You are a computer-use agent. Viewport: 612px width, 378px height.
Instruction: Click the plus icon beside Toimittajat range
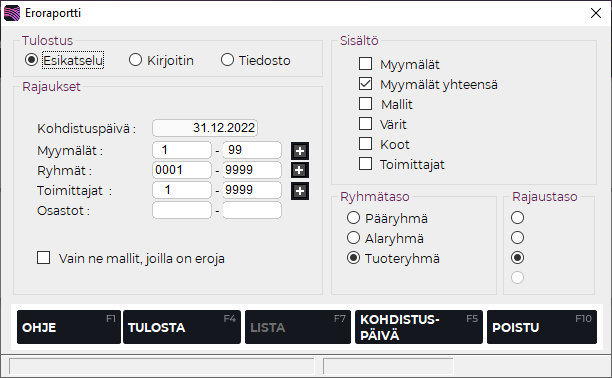tap(300, 191)
